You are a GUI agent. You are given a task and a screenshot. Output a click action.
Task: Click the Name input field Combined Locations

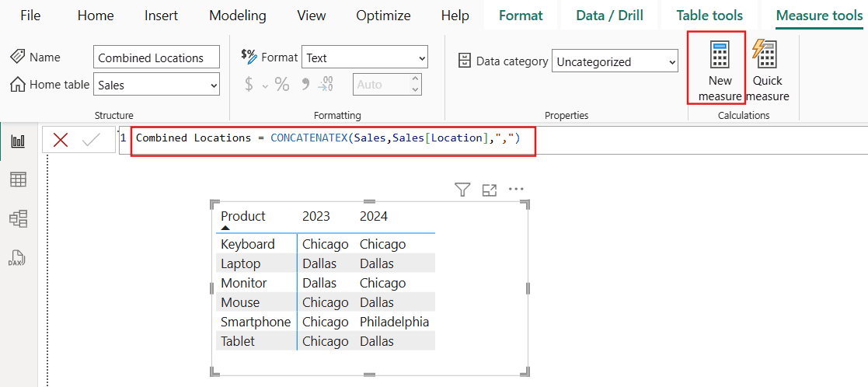pyautogui.click(x=157, y=57)
